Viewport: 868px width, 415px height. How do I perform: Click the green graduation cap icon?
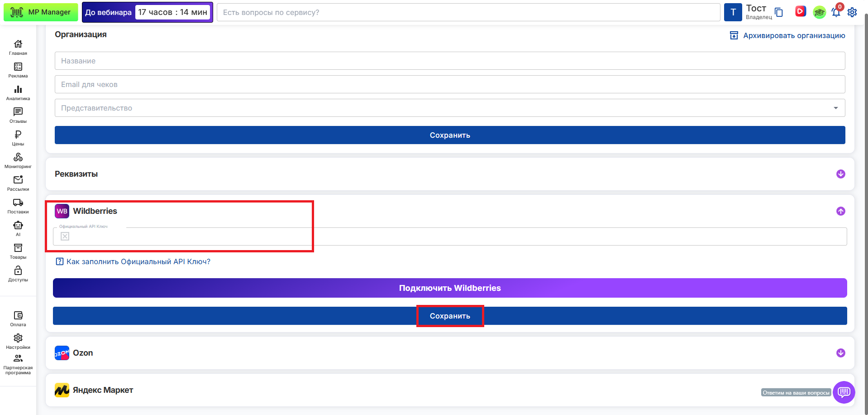[x=819, y=12]
